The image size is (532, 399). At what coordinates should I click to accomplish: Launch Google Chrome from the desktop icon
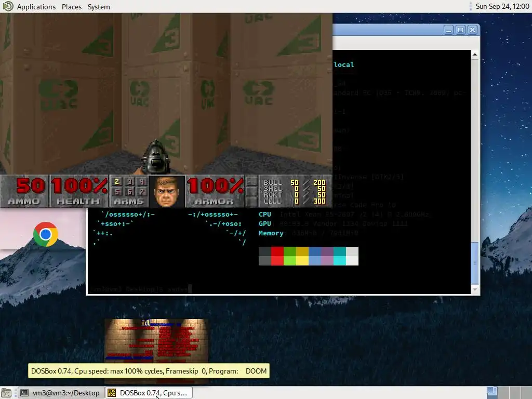pyautogui.click(x=46, y=234)
